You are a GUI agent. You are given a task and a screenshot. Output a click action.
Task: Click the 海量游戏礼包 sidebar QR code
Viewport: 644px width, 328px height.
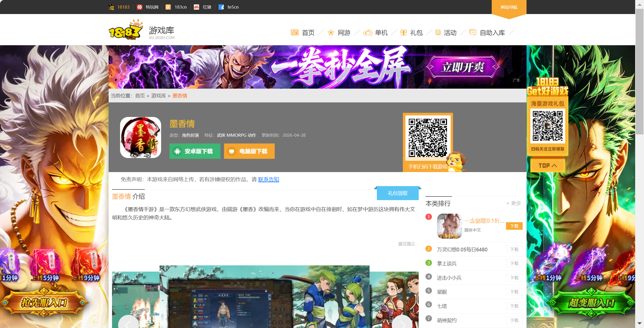pyautogui.click(x=548, y=126)
